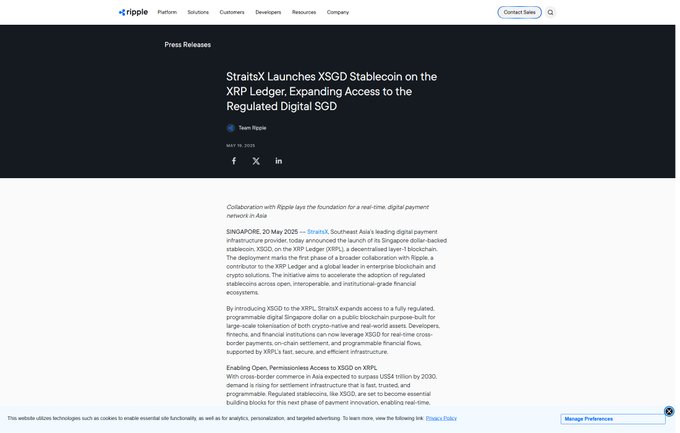Click the Contact Sales button

[x=519, y=12]
